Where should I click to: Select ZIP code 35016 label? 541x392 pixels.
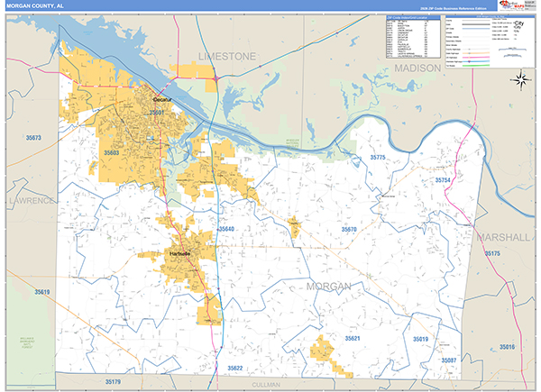(x=507, y=347)
